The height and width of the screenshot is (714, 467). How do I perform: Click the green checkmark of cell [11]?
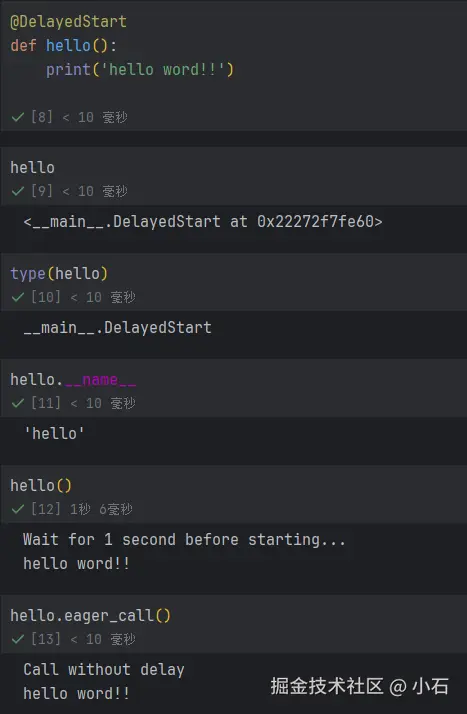tap(18, 403)
